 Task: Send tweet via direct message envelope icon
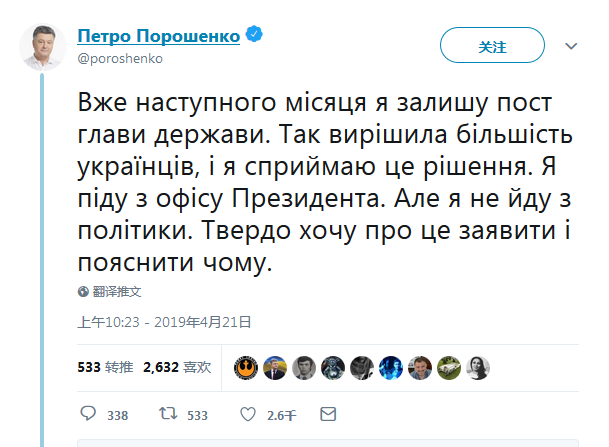(327, 414)
